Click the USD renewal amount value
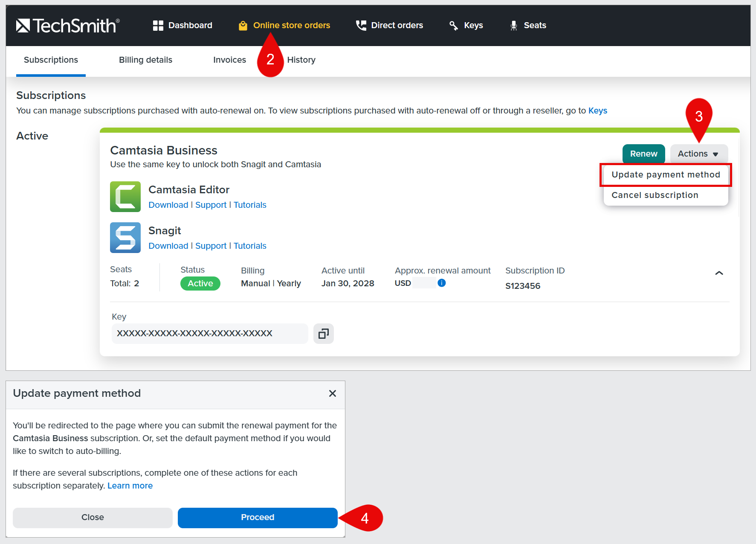 (403, 283)
